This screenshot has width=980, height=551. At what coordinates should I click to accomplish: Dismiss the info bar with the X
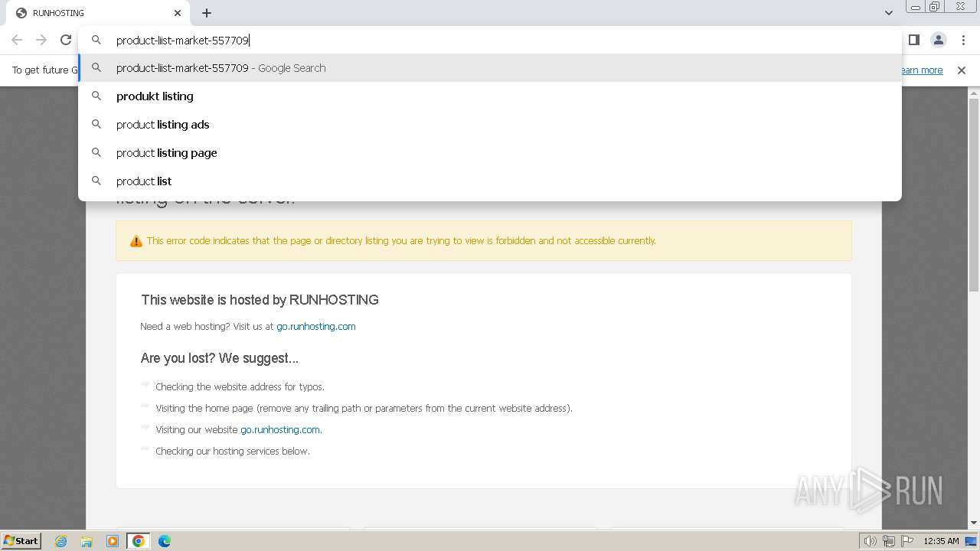962,70
